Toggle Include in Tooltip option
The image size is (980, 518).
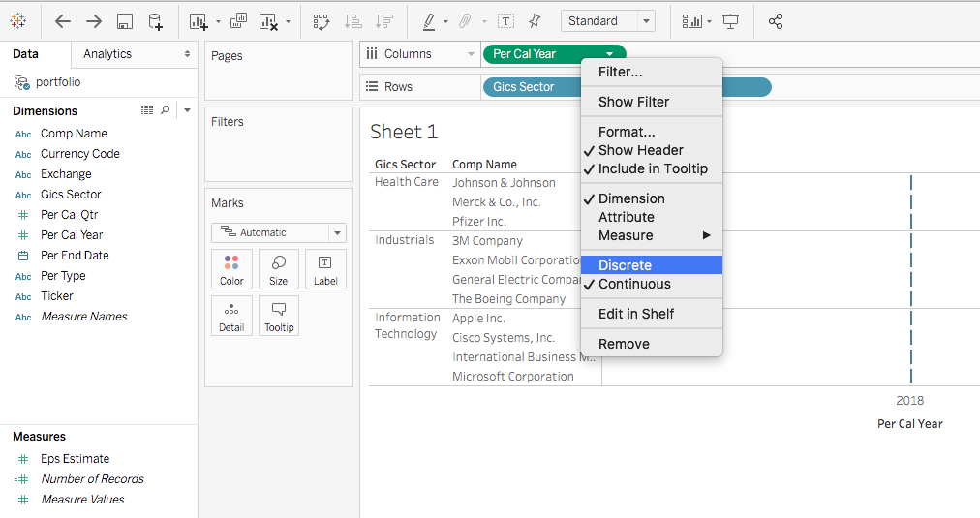[x=652, y=168]
